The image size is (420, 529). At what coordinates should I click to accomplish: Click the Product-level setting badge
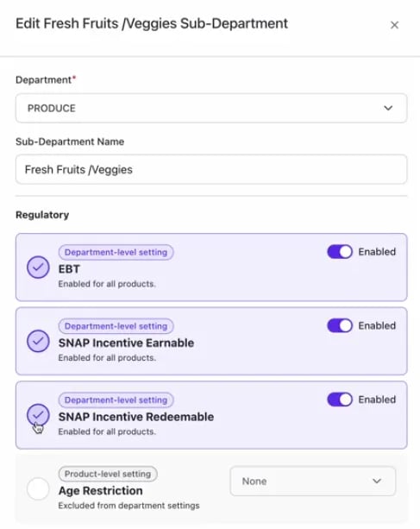point(108,474)
